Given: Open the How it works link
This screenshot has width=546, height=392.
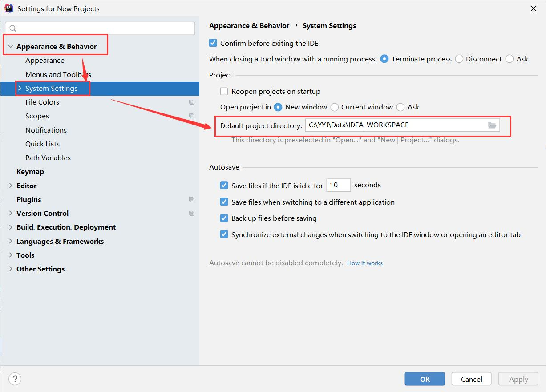Looking at the screenshot, I should [365, 263].
